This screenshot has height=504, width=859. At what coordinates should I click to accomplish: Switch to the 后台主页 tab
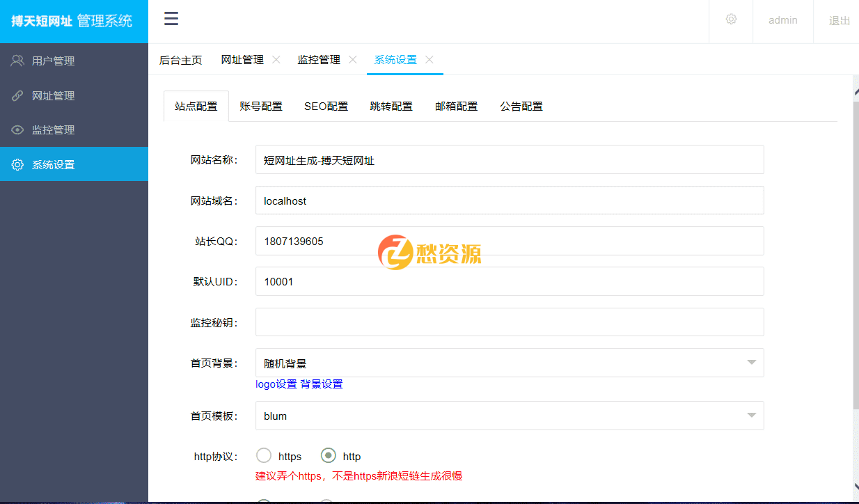(x=180, y=60)
